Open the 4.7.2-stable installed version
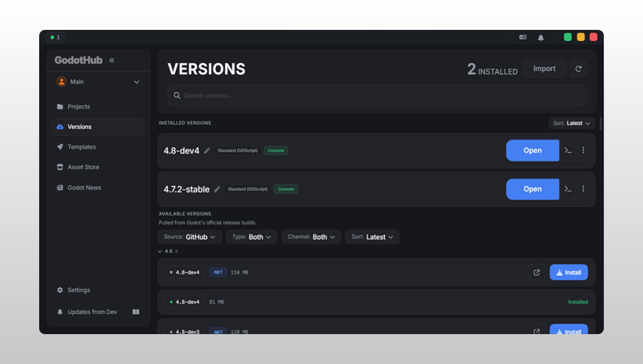The image size is (643, 364). tap(533, 189)
